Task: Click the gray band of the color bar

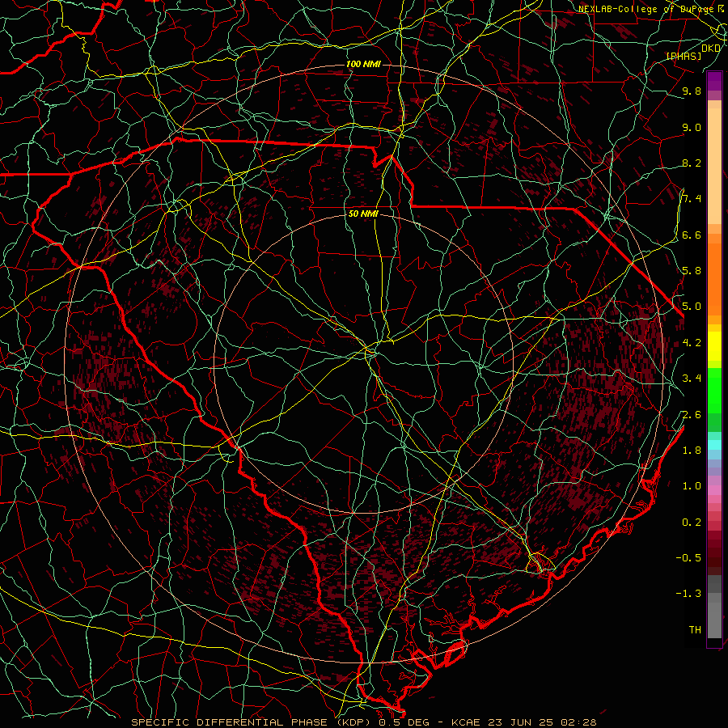Action: click(x=714, y=608)
